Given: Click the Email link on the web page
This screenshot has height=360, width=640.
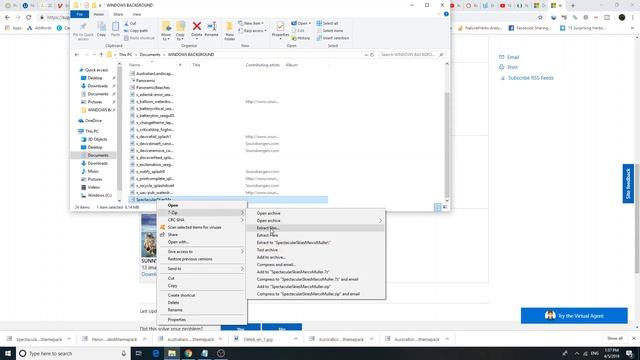Looking at the screenshot, I should [x=513, y=57].
